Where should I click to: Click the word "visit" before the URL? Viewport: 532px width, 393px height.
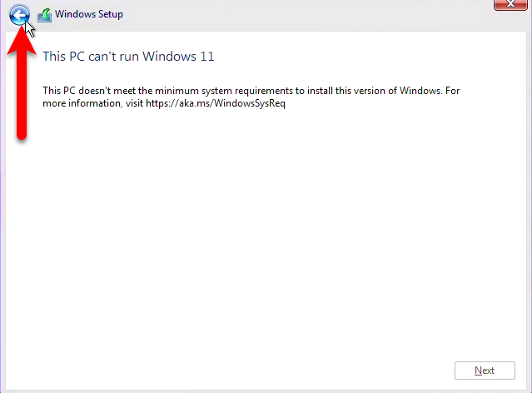click(134, 103)
